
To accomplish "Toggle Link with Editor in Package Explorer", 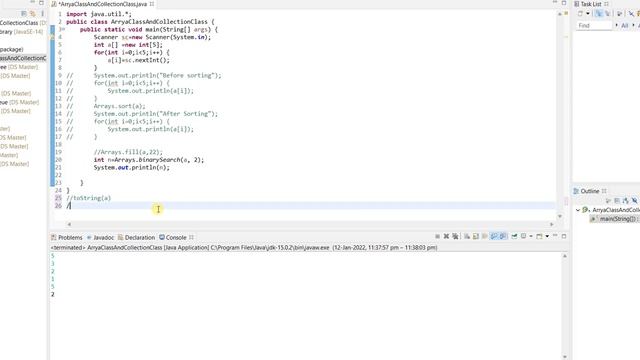I will 33,13.
